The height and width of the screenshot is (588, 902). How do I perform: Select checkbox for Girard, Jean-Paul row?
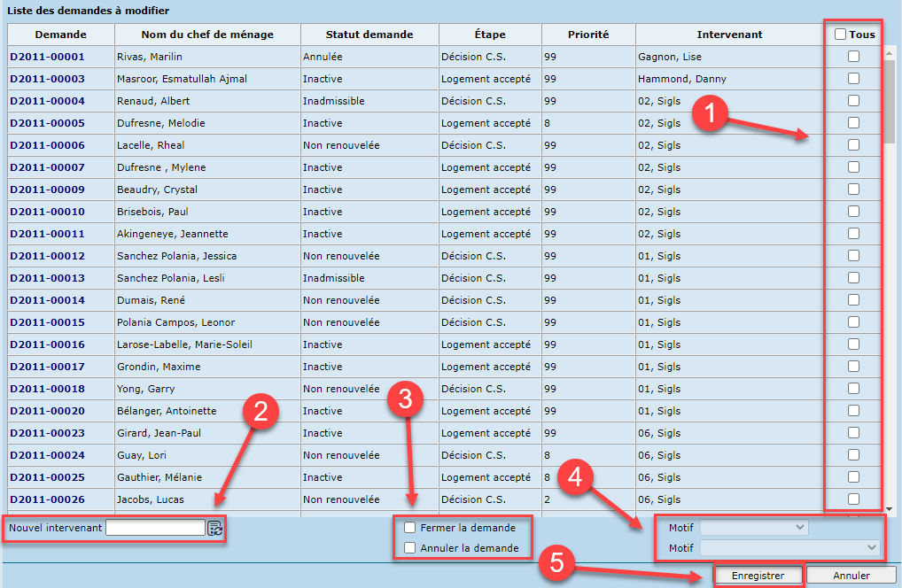(x=853, y=433)
